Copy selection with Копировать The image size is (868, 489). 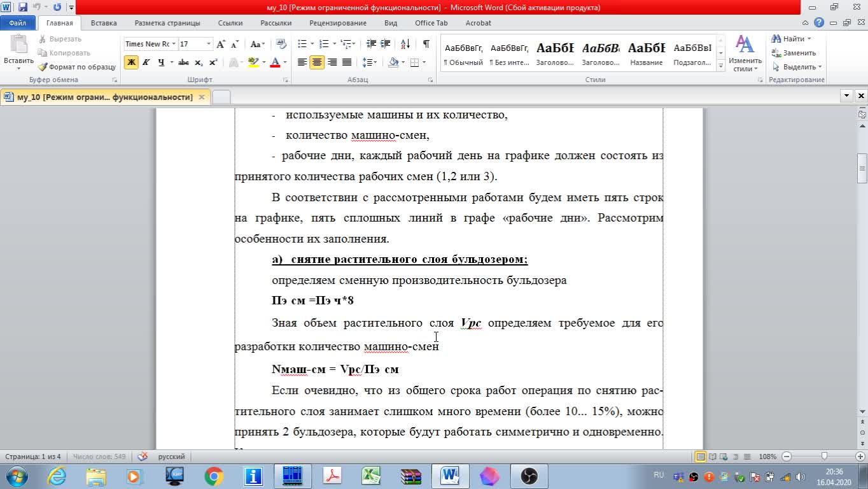click(64, 53)
